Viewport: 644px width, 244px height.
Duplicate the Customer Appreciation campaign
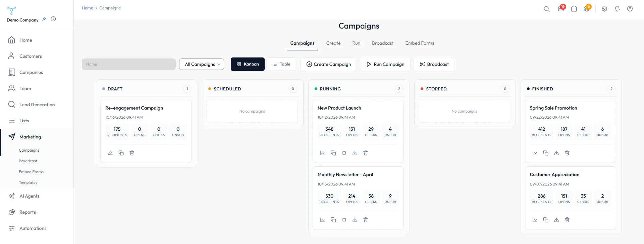coord(546,220)
